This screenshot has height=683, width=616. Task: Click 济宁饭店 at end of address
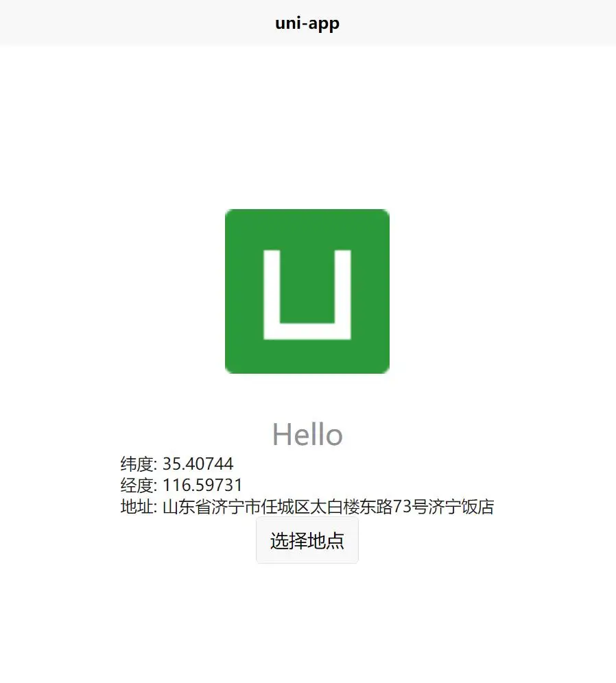coord(461,507)
